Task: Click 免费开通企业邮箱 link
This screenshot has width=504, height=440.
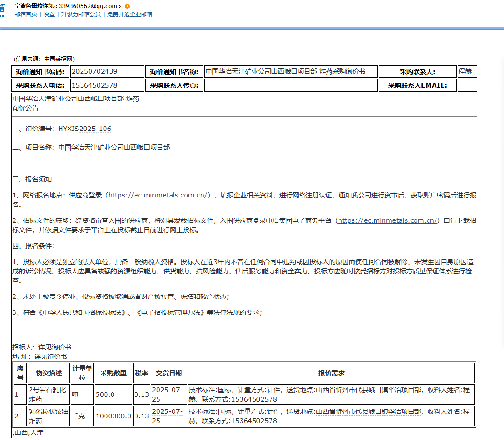Action: pos(129,15)
